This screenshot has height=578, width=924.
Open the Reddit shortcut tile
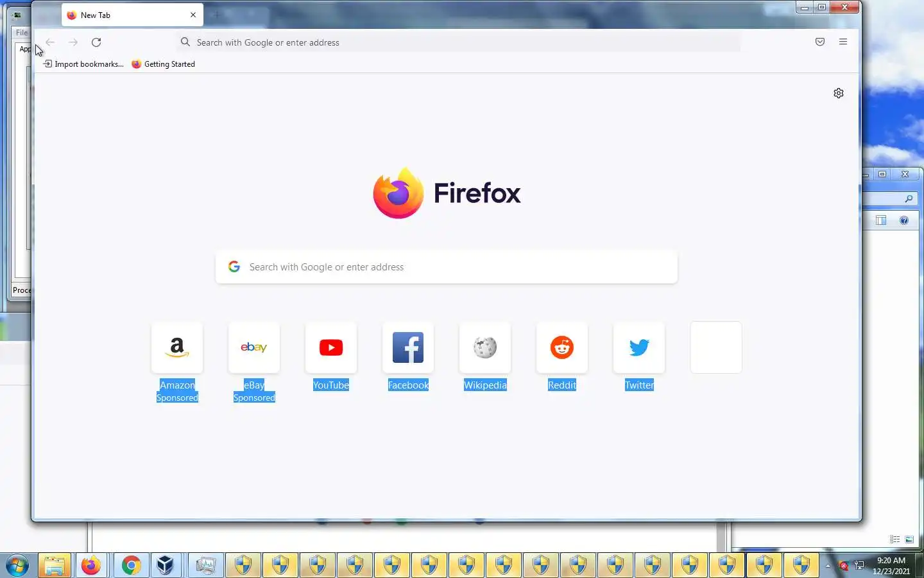(x=562, y=347)
